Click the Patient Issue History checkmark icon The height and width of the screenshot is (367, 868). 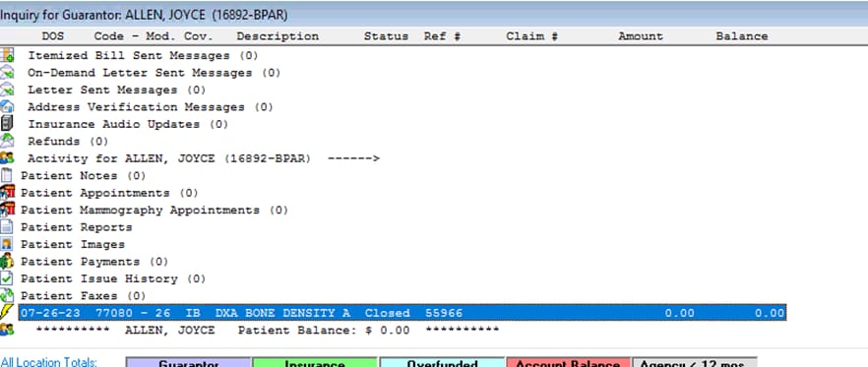tap(7, 278)
